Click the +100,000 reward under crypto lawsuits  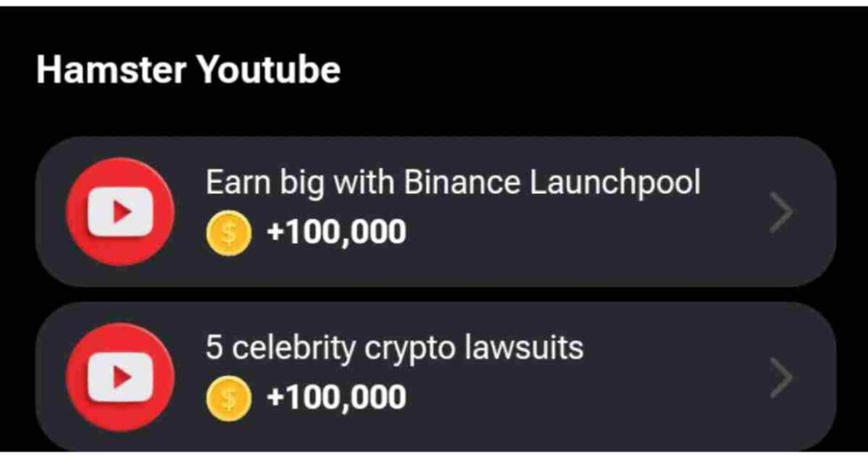click(337, 398)
